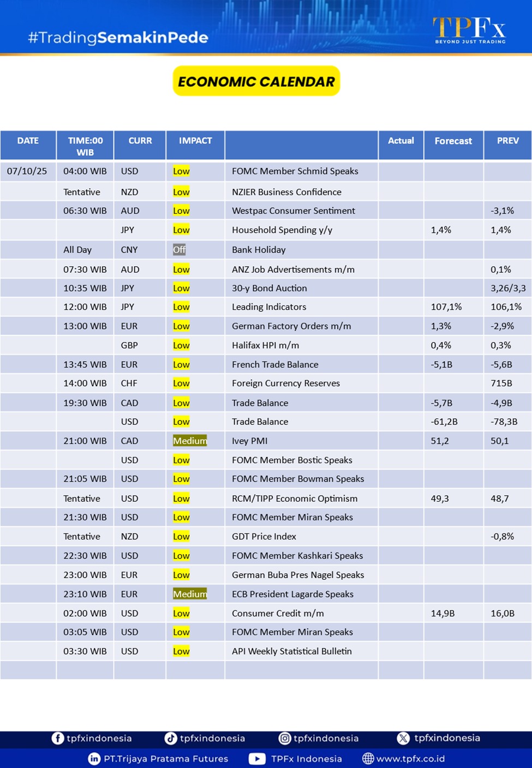Select German Factory Orders m/m event
The height and width of the screenshot is (768, 532).
click(291, 326)
